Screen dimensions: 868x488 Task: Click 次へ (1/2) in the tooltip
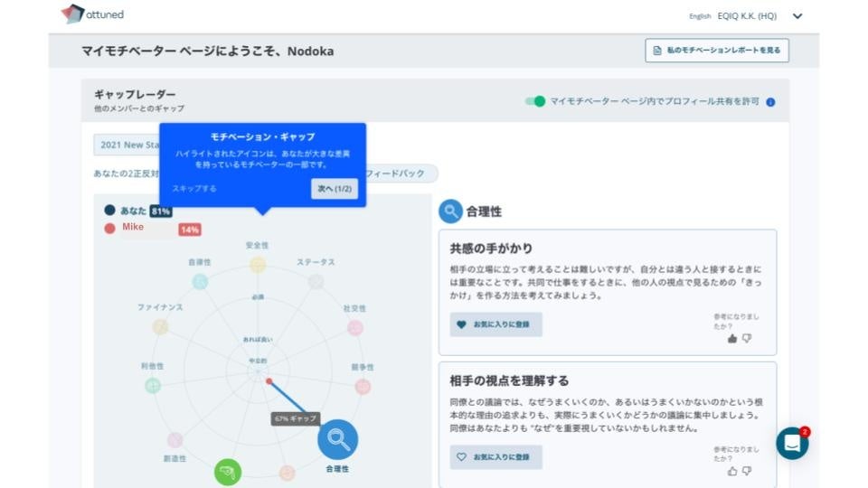tap(335, 189)
